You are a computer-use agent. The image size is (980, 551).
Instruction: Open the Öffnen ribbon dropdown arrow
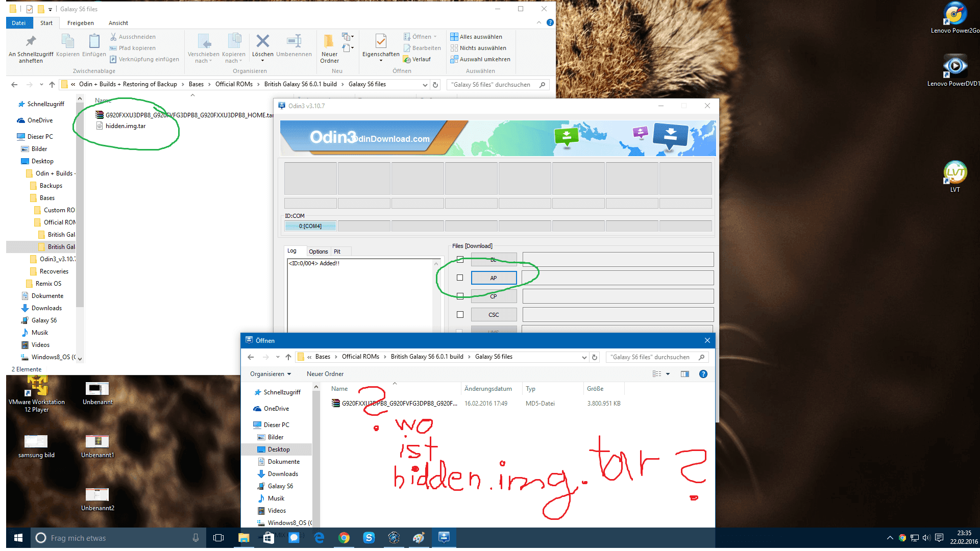pyautogui.click(x=435, y=37)
